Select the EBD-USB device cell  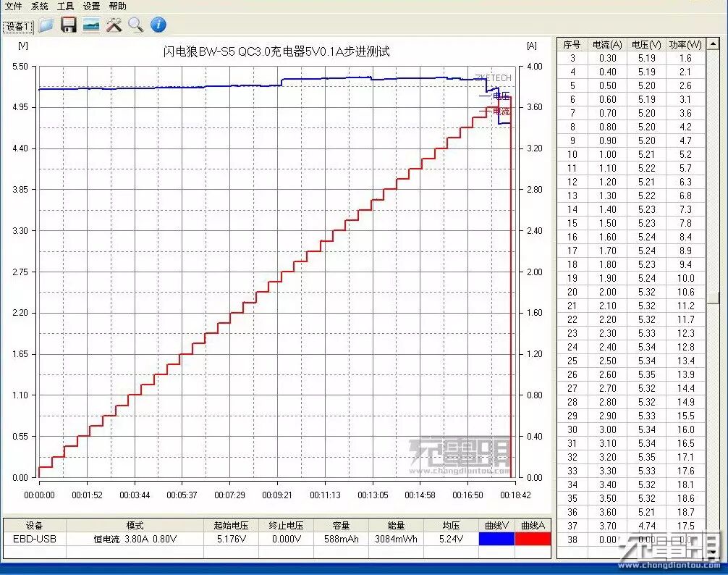click(34, 539)
